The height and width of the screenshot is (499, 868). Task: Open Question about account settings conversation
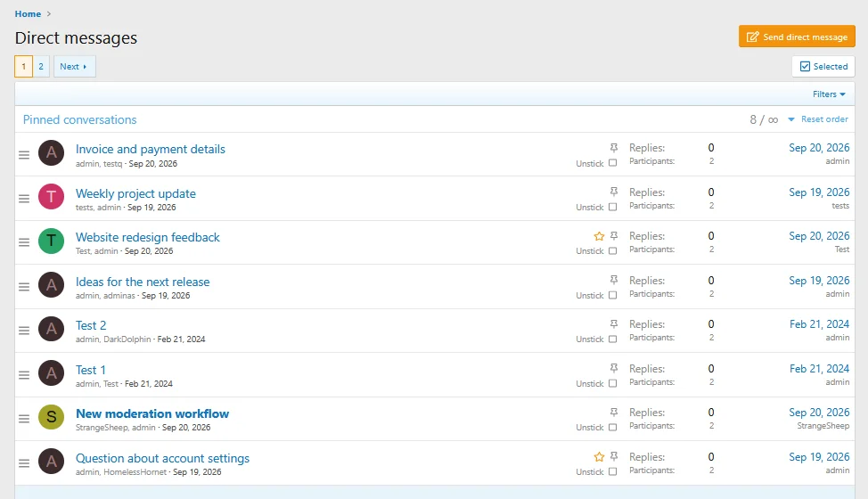(162, 458)
